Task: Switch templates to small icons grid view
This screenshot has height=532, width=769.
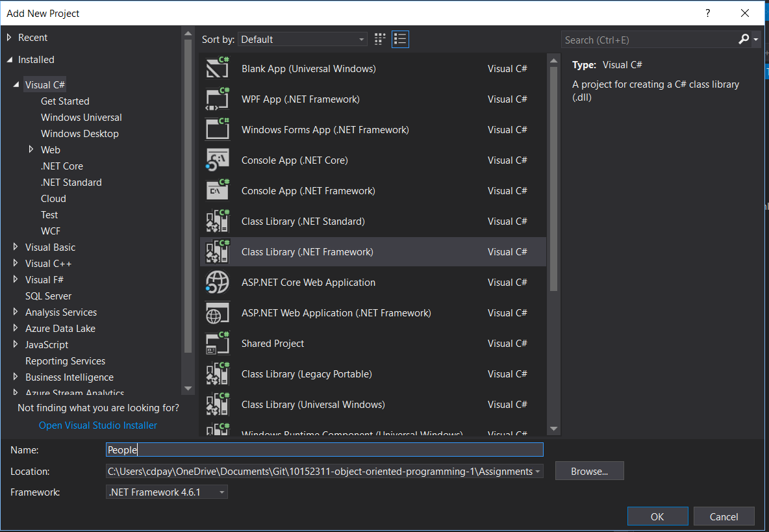Action: tap(379, 39)
